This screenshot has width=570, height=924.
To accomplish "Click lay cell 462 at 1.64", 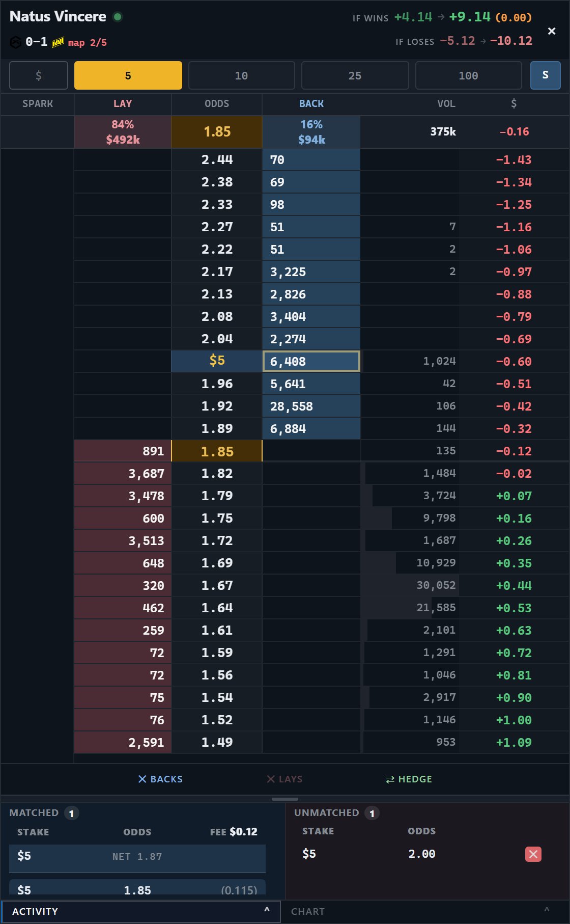I will tap(123, 608).
